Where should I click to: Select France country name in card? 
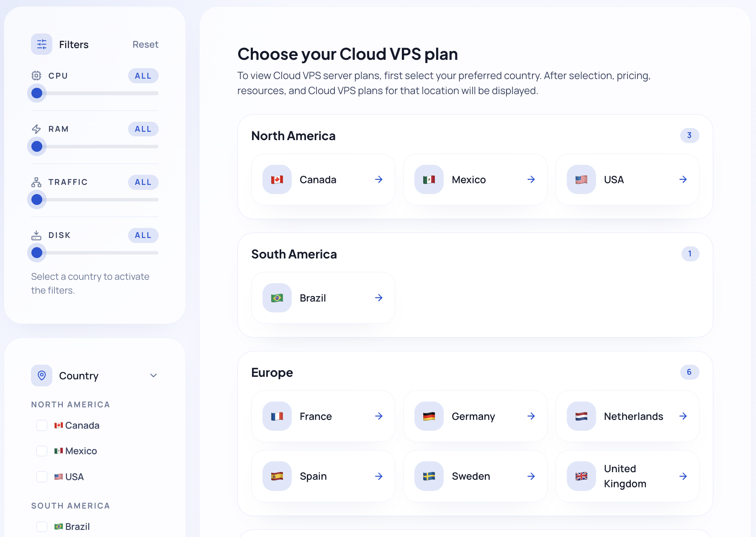(316, 416)
